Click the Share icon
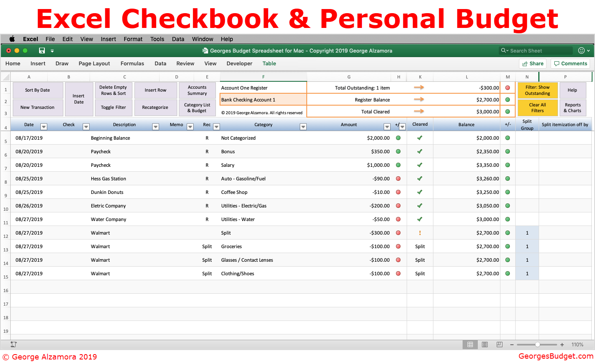Image resolution: width=595 pixels, height=364 pixels. 532,63
